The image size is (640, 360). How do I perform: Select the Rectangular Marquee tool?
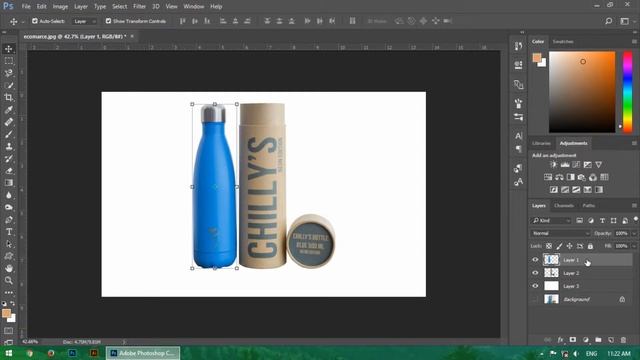pyautogui.click(x=9, y=61)
